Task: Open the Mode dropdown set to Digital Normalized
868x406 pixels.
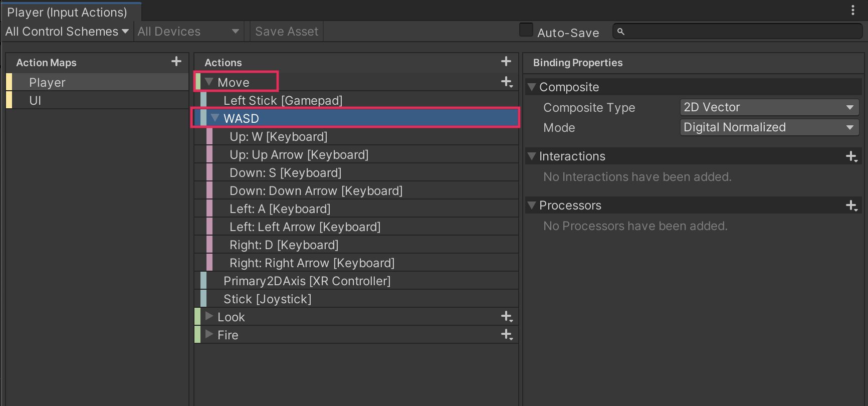Action: tap(769, 127)
